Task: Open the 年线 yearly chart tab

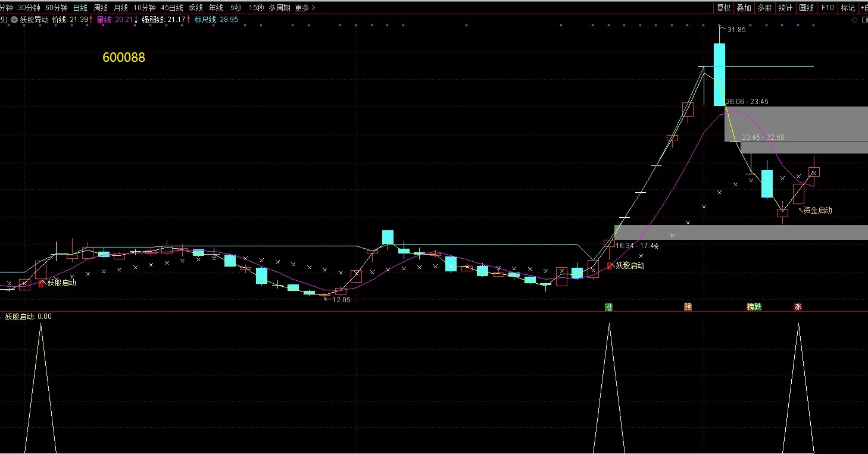Action: coord(216,8)
